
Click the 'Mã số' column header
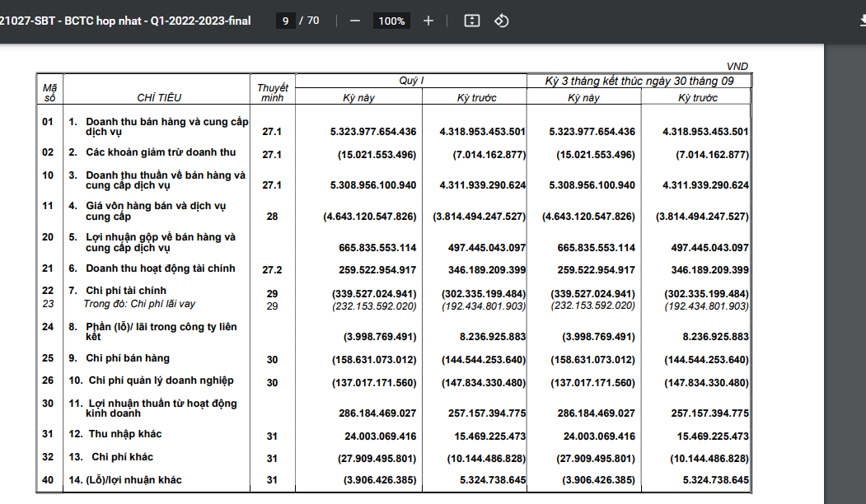(49, 92)
